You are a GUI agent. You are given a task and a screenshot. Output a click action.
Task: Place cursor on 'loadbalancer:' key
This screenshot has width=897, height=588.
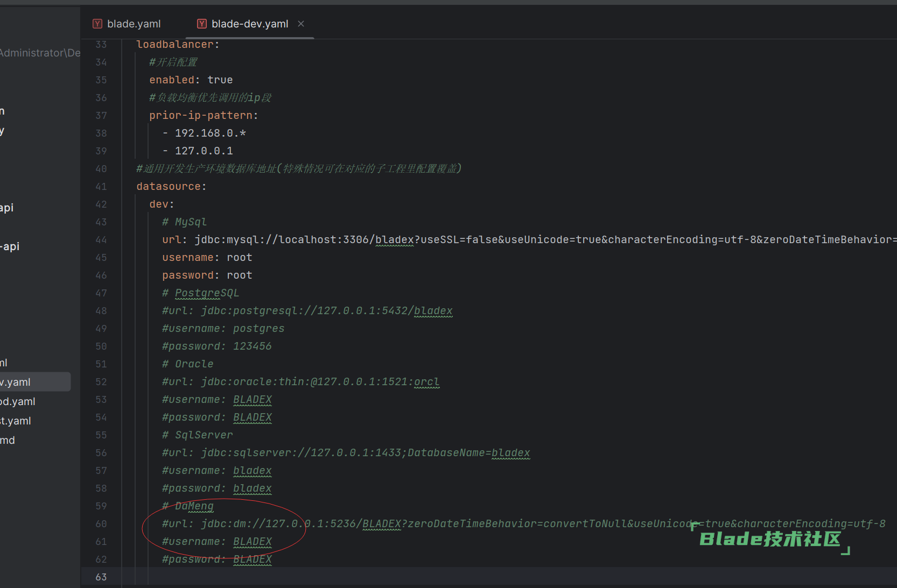coord(178,44)
